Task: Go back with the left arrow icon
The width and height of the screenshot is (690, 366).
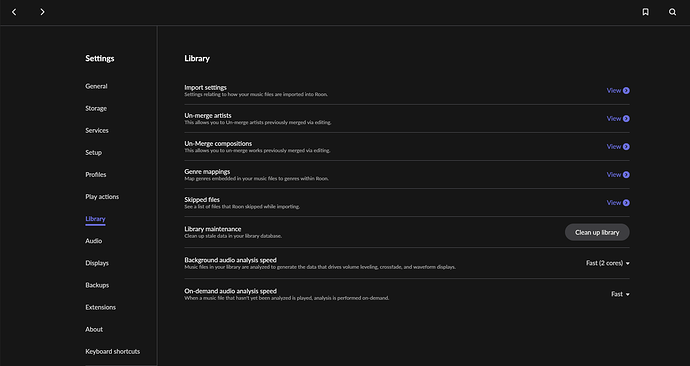Action: point(14,12)
